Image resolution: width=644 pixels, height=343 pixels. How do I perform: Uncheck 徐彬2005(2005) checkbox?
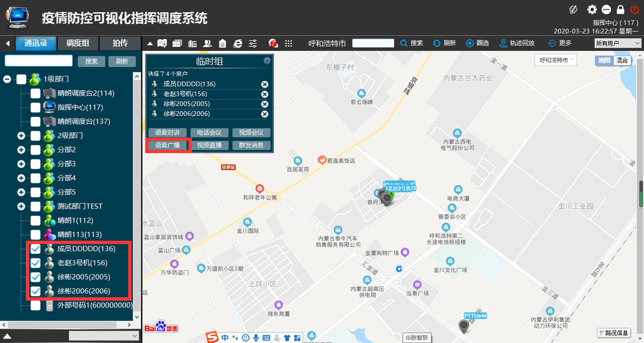click(x=35, y=277)
